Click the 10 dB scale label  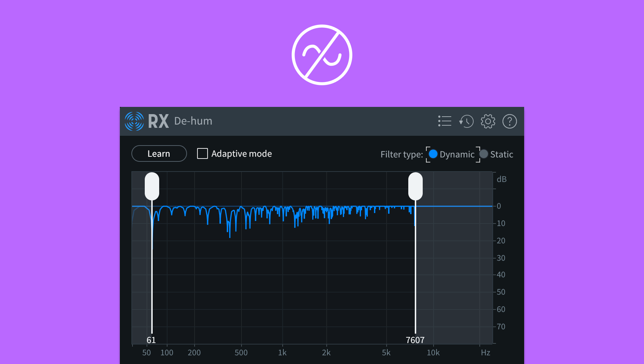click(x=501, y=224)
